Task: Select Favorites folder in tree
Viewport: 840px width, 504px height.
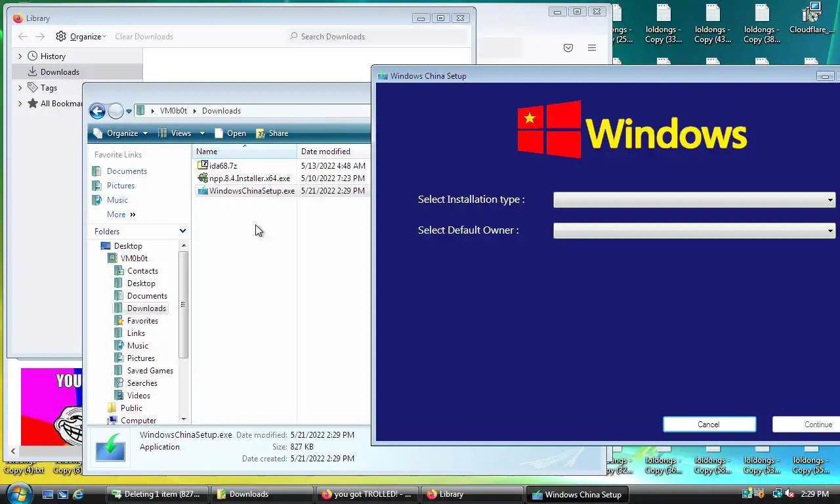Action: 142,321
